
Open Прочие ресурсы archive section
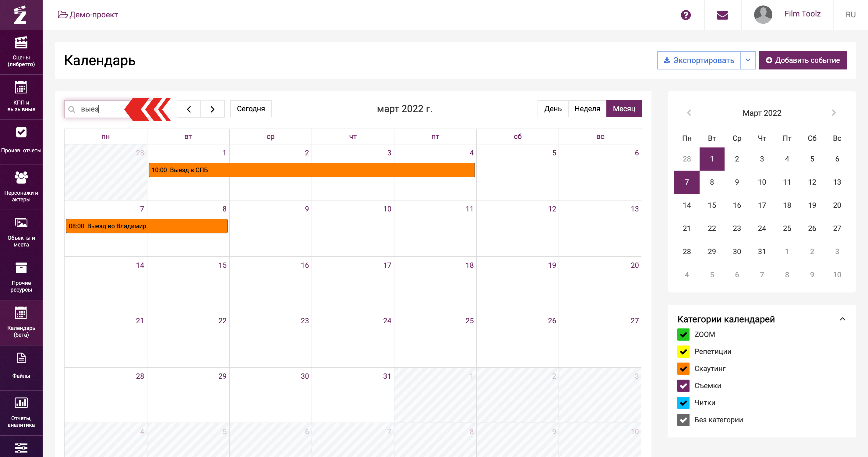pyautogui.click(x=21, y=277)
